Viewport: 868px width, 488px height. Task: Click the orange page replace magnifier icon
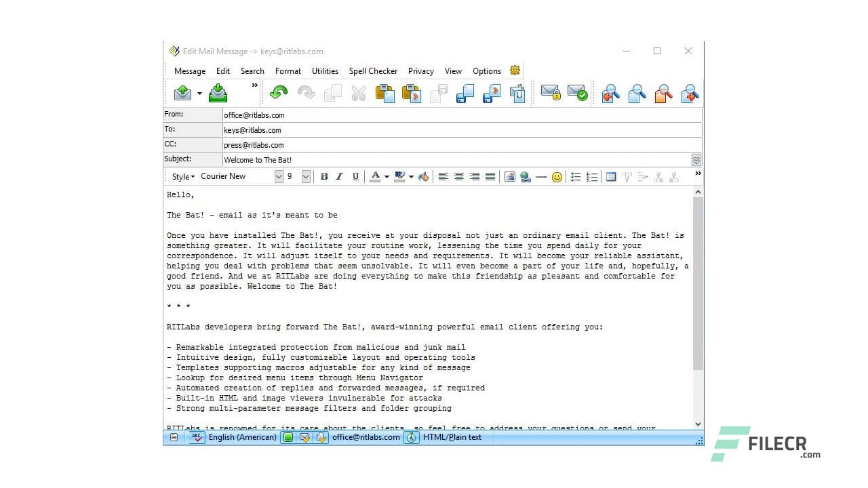663,93
